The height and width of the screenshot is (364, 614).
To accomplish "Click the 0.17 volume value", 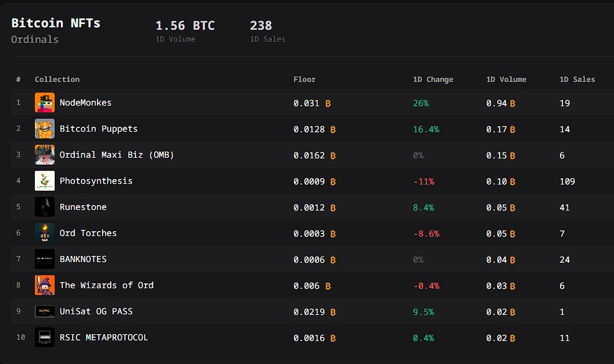I will click(x=497, y=130).
